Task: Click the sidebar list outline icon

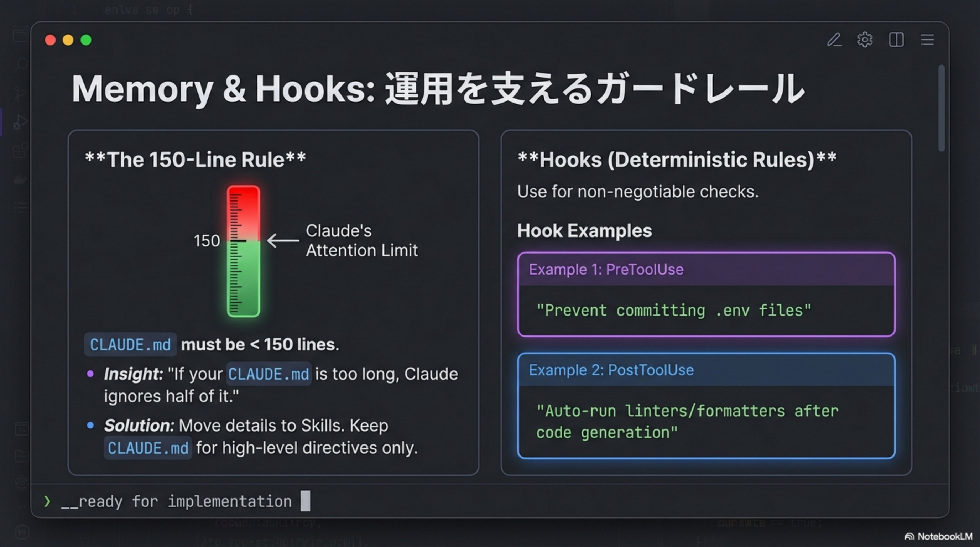Action: coord(20,207)
